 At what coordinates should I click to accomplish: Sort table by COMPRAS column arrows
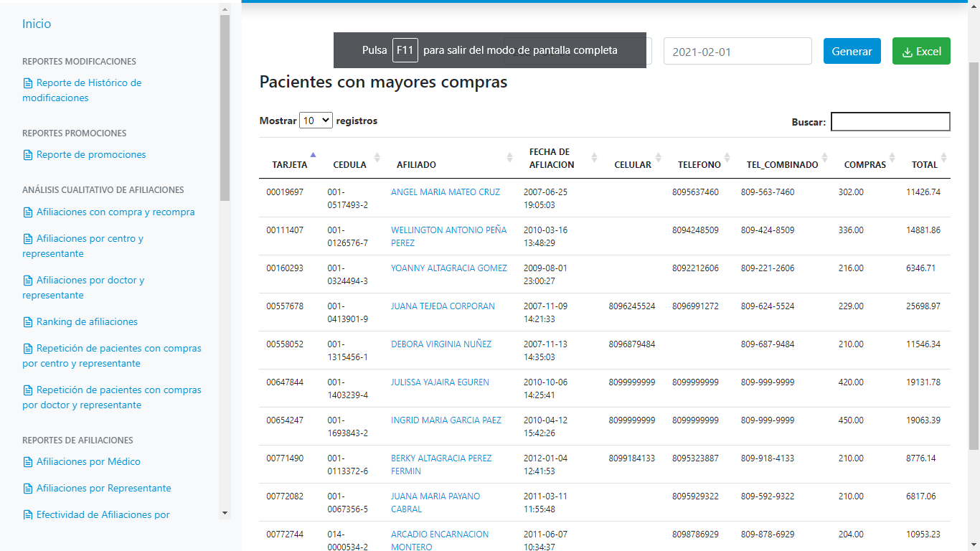[892, 157]
